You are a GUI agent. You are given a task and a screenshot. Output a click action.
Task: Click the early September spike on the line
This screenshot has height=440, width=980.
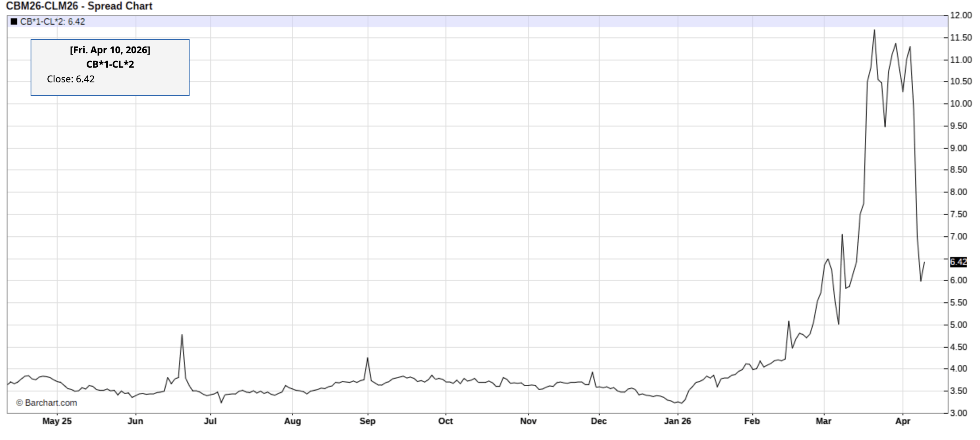tap(368, 358)
